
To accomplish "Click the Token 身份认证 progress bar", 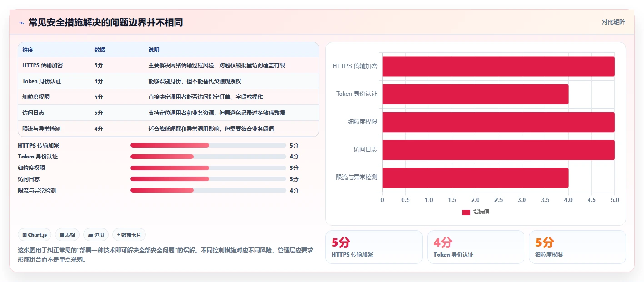I will tap(208, 157).
